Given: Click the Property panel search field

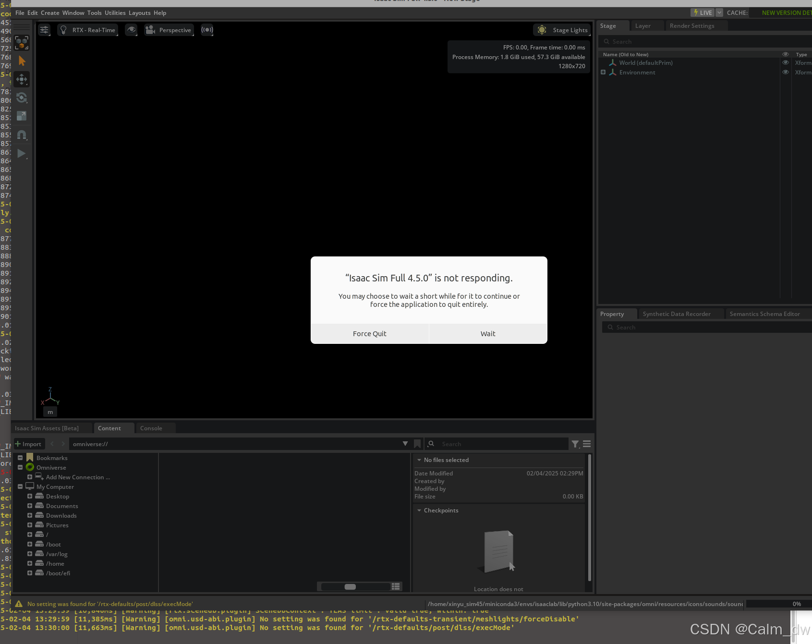Looking at the screenshot, I should (x=706, y=328).
